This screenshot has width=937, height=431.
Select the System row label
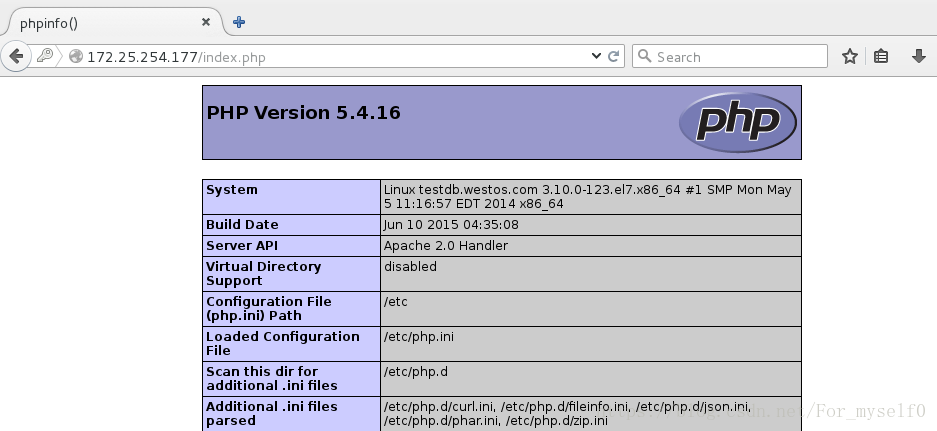232,189
